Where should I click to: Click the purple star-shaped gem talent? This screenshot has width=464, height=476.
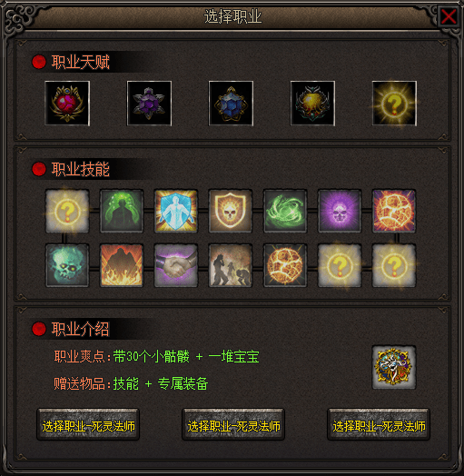click(x=149, y=104)
